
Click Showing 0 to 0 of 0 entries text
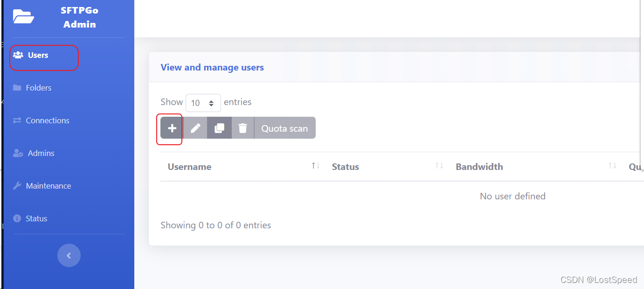(x=216, y=225)
